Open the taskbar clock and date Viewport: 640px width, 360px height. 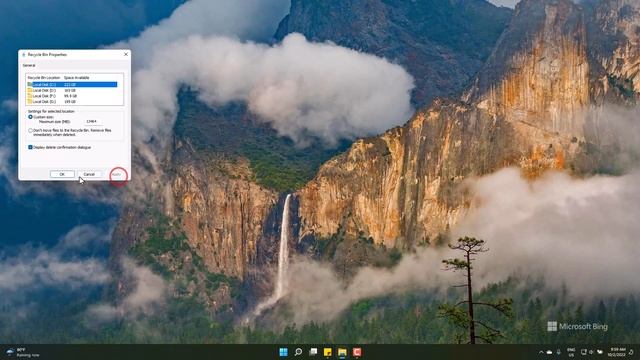tap(616, 352)
